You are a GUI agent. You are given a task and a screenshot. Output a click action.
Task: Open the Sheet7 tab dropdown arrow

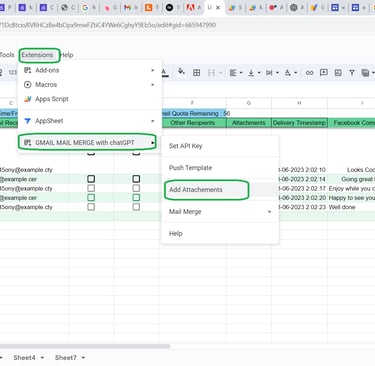(x=83, y=358)
